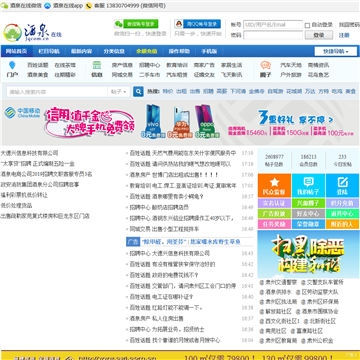Click the blue 荣誉勋章 tile
This screenshot has width=360, height=360.
point(309,224)
